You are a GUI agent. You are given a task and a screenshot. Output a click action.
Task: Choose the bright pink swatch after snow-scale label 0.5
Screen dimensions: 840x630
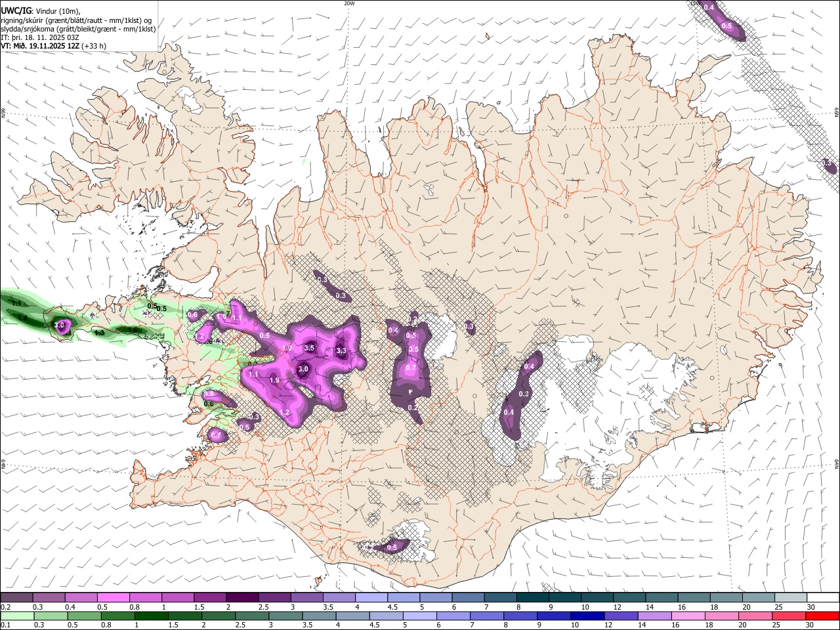114,598
